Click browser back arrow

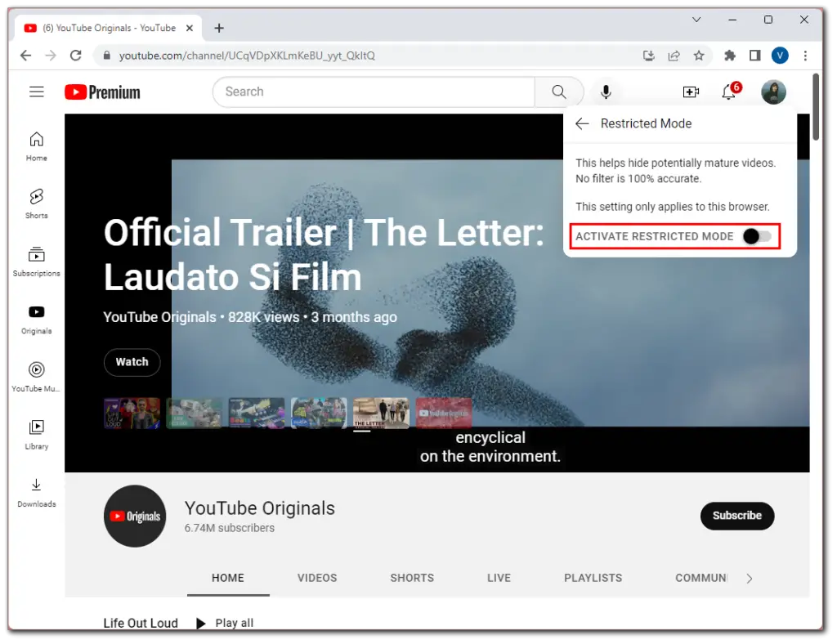[25, 56]
